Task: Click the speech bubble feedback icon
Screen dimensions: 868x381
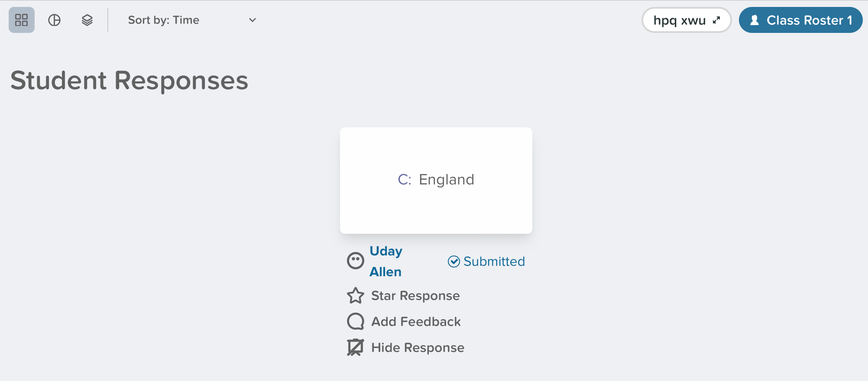Action: point(356,322)
